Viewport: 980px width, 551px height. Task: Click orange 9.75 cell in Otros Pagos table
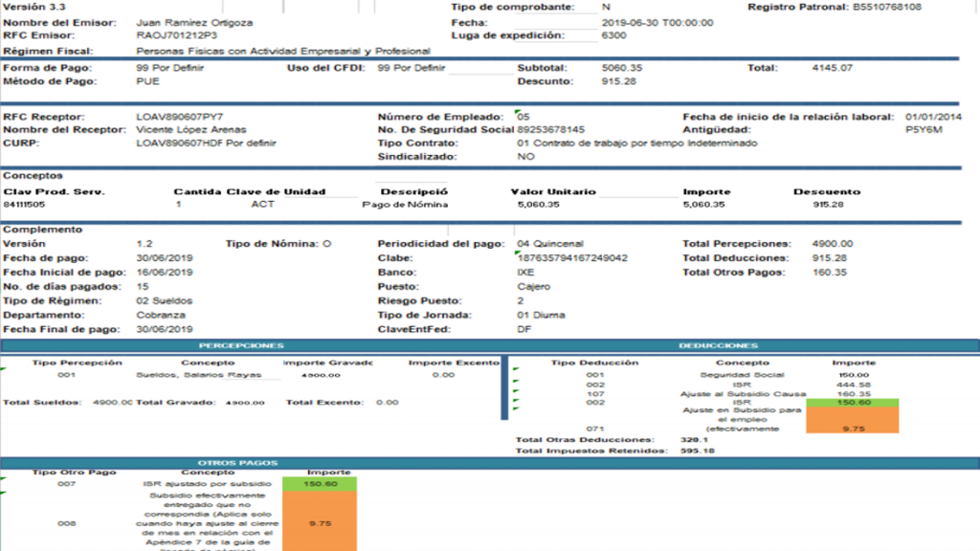(320, 523)
